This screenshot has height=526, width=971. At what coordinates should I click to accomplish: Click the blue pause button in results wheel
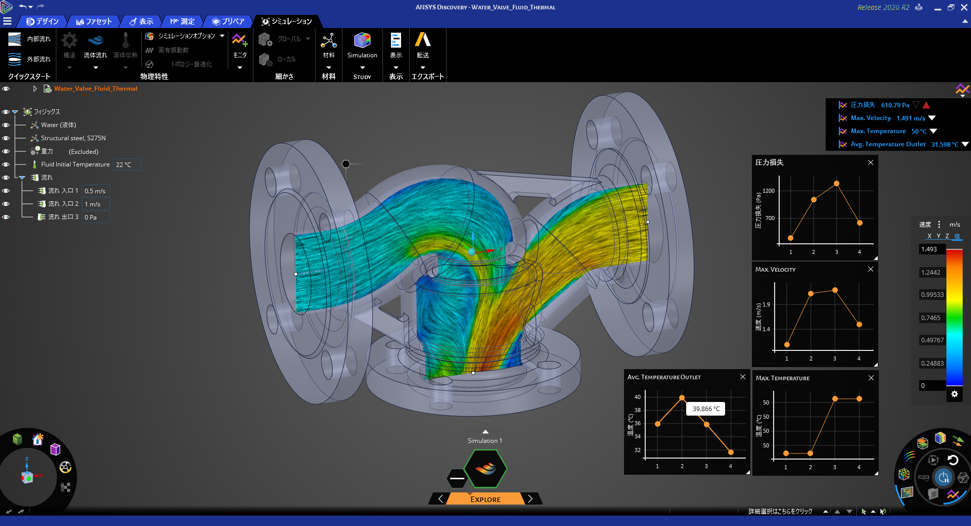943,478
